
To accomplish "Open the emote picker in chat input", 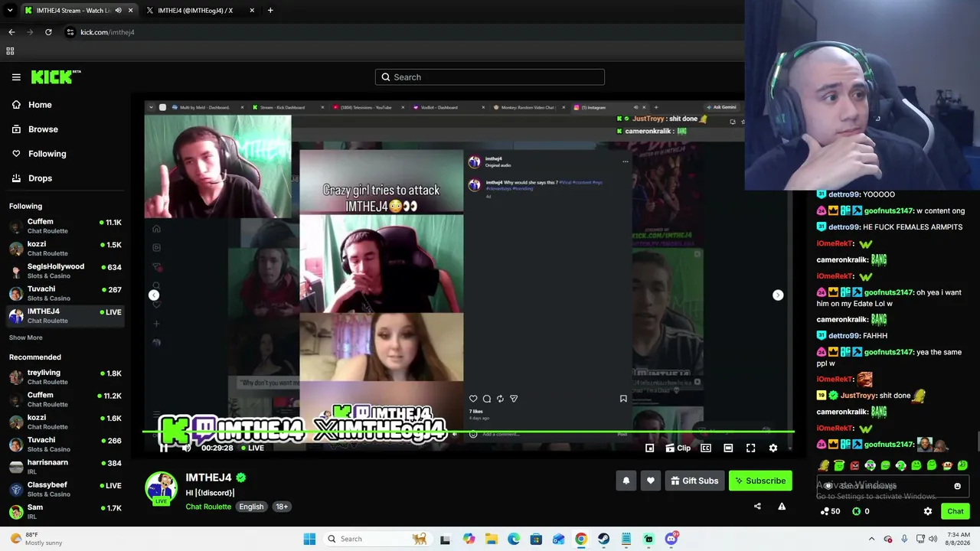I will pyautogui.click(x=957, y=486).
